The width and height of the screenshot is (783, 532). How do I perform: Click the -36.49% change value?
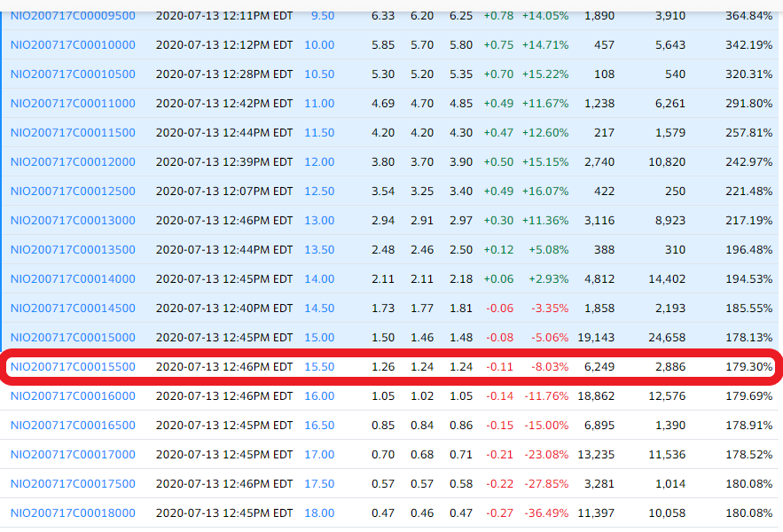click(545, 513)
